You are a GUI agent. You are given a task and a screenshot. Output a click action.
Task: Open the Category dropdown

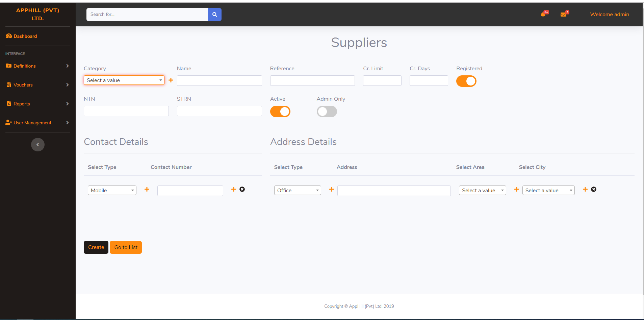coord(124,80)
